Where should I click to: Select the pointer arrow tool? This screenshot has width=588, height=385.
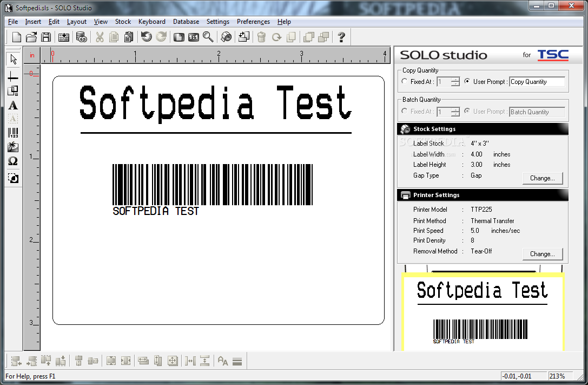pos(13,59)
